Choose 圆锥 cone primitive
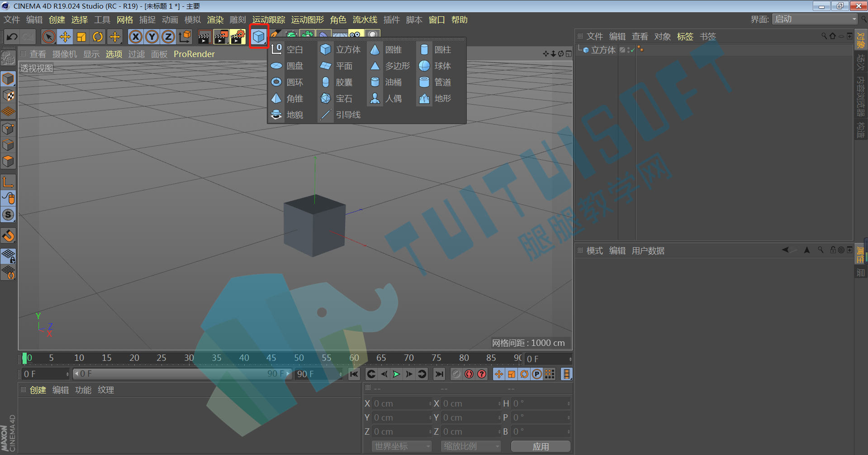 click(386, 50)
